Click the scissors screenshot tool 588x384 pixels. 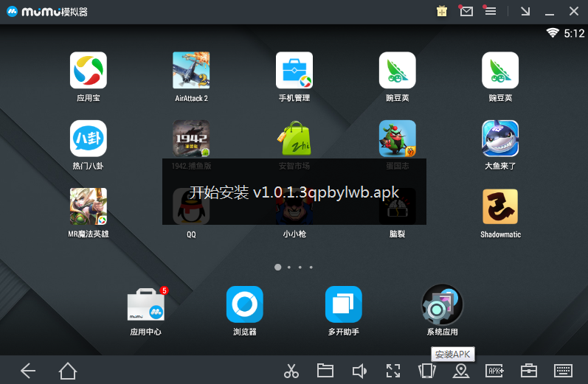[x=291, y=371]
